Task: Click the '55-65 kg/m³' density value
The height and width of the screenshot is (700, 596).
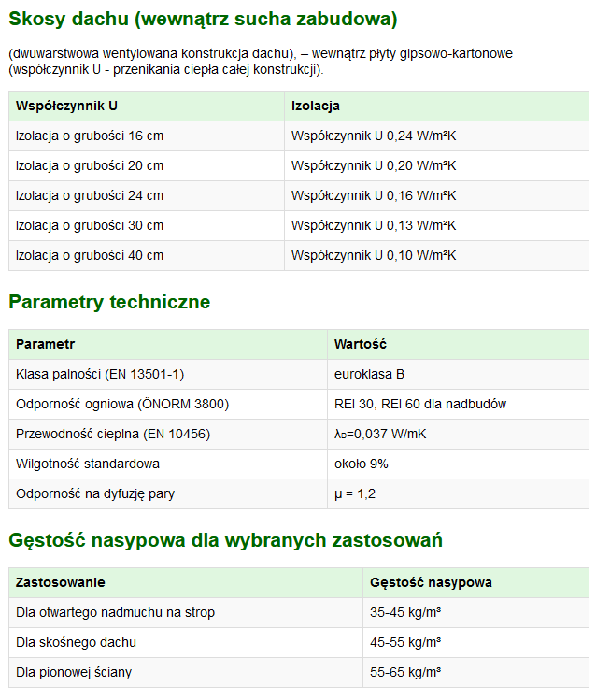Action: (405, 672)
